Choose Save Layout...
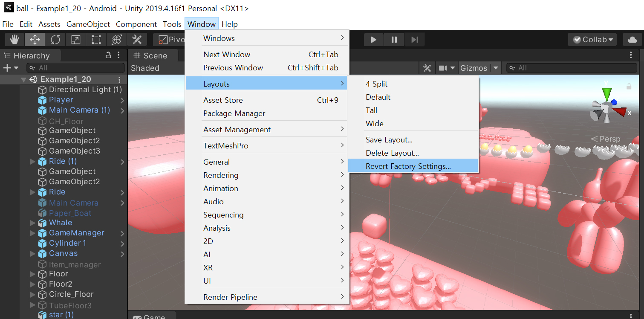The width and height of the screenshot is (644, 319). [x=413, y=140]
